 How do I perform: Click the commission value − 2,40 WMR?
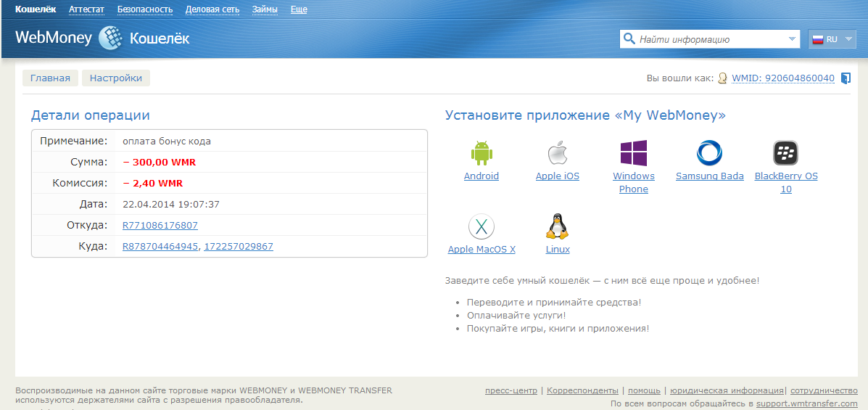pyautogui.click(x=153, y=184)
